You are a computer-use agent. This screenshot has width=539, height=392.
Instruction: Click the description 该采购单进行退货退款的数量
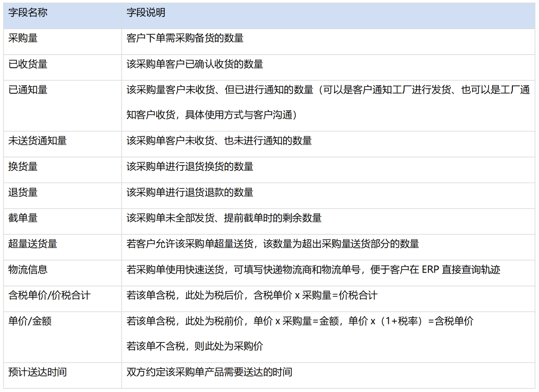[190, 192]
